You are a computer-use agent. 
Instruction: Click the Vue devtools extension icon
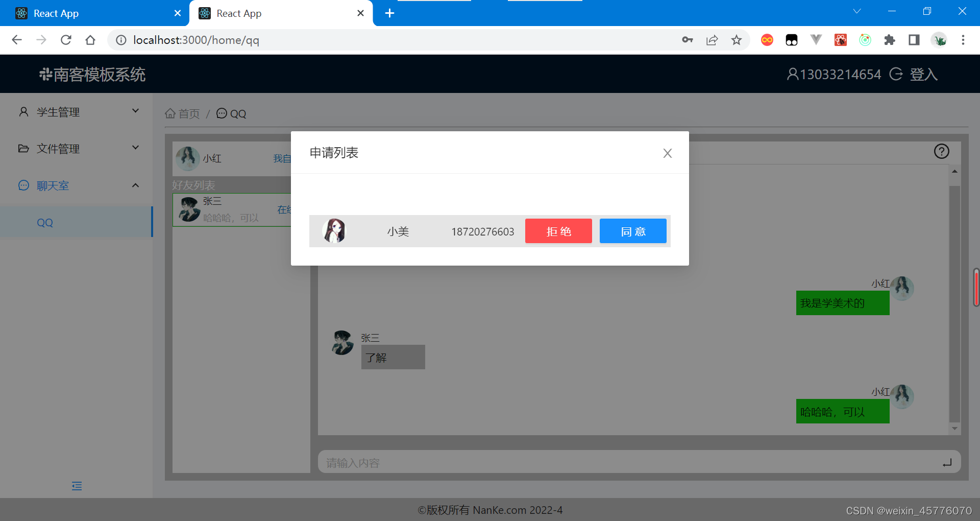click(x=816, y=39)
